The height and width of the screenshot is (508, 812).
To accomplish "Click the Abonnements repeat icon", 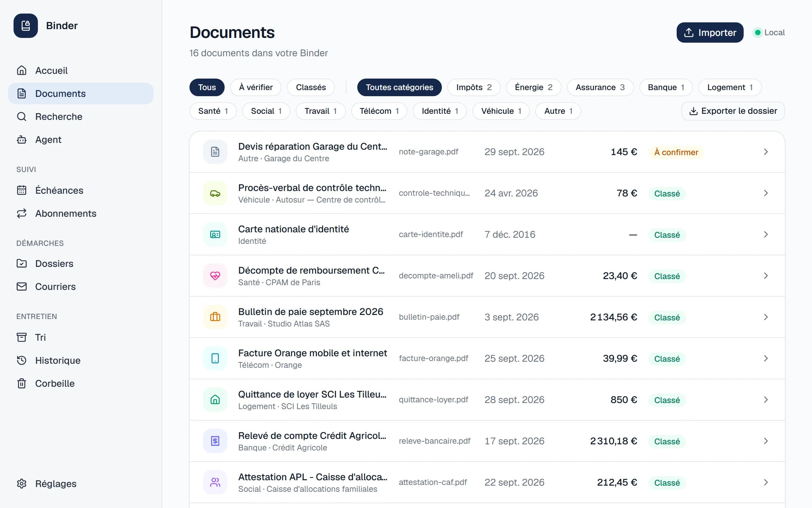I will (22, 213).
